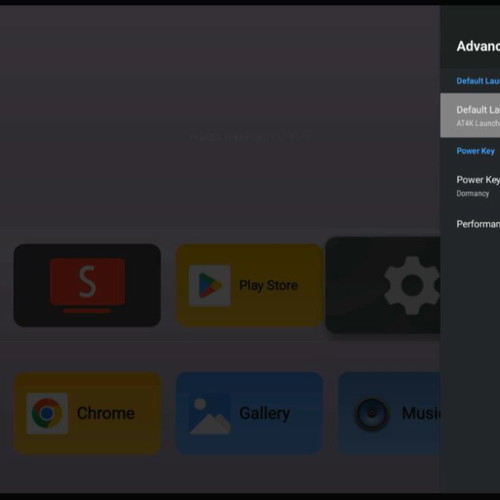The width and height of the screenshot is (500, 500).
Task: Open the red S TV app tile
Action: [87, 285]
